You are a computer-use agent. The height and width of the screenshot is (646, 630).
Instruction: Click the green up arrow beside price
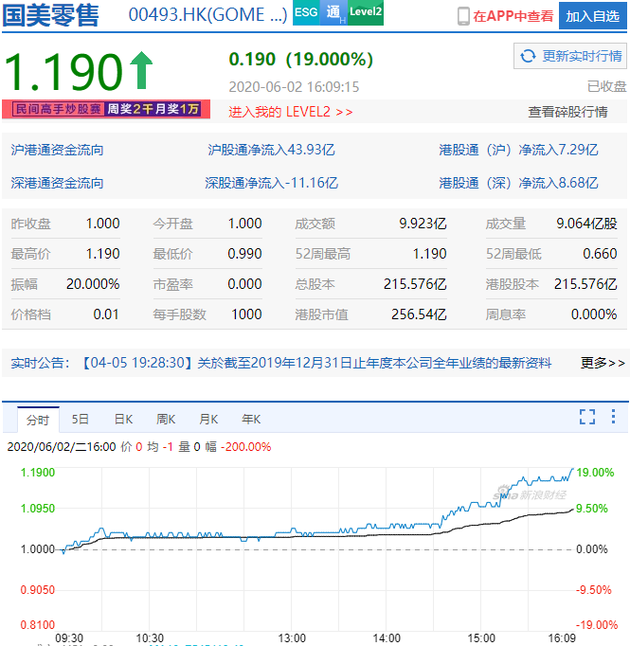pos(141,70)
